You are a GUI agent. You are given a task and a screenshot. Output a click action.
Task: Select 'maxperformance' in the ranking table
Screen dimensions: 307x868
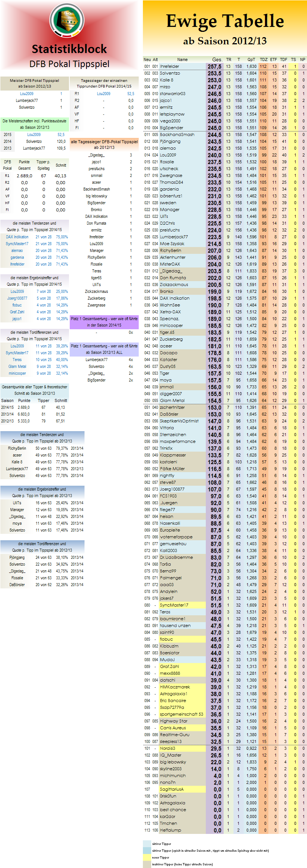177,441
